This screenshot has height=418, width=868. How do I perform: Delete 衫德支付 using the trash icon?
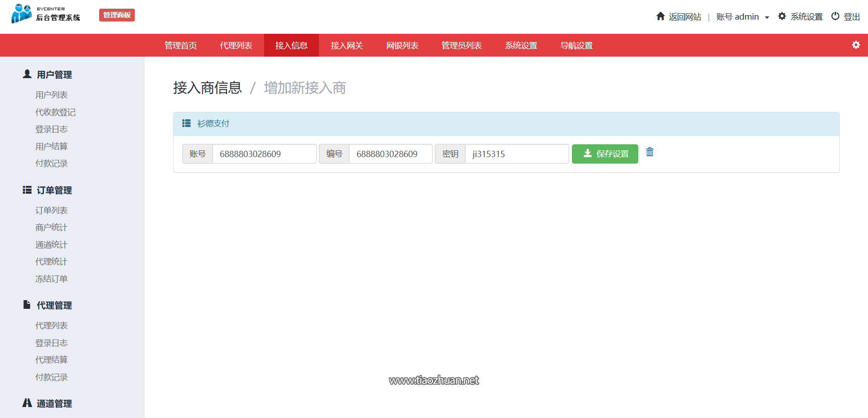[650, 152]
